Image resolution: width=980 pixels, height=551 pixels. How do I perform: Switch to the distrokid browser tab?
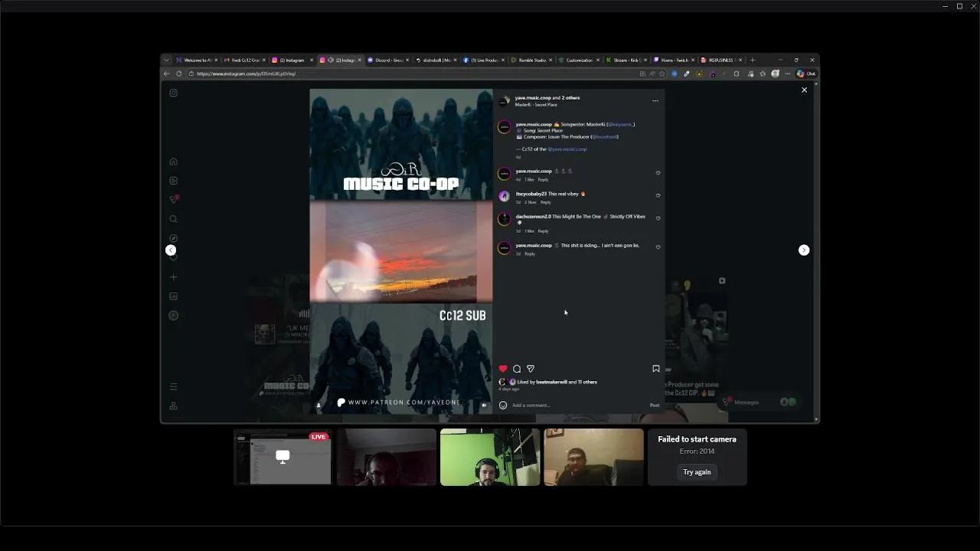(x=435, y=60)
